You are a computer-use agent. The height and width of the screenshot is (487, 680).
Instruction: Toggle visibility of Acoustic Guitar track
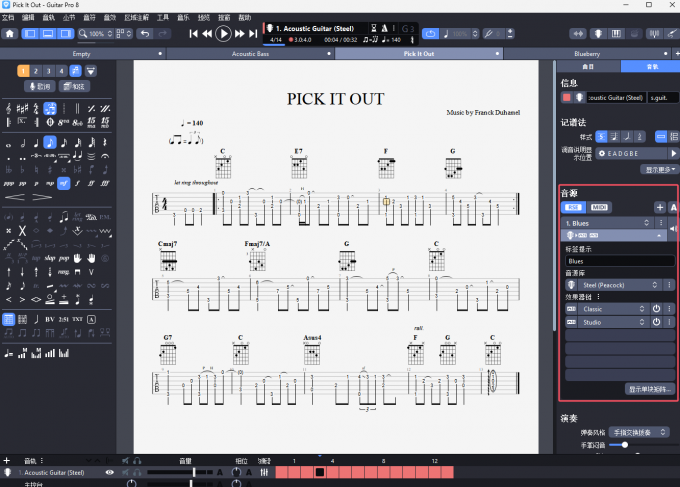pos(110,472)
